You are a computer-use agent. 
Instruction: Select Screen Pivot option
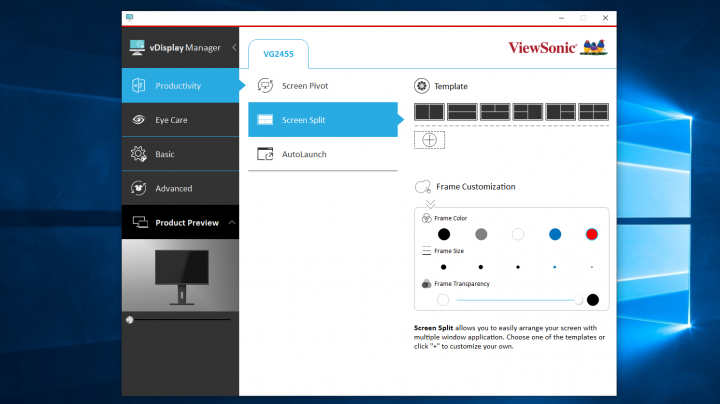click(323, 85)
